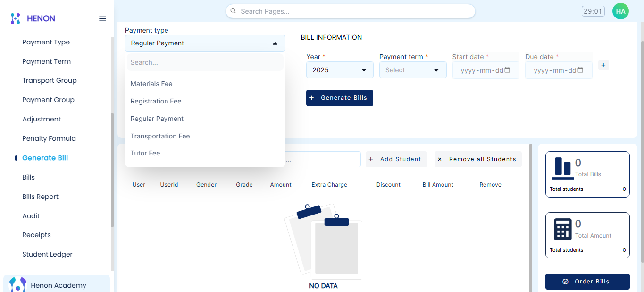644x292 pixels.
Task: Focus the Search Pages field
Action: point(351,11)
